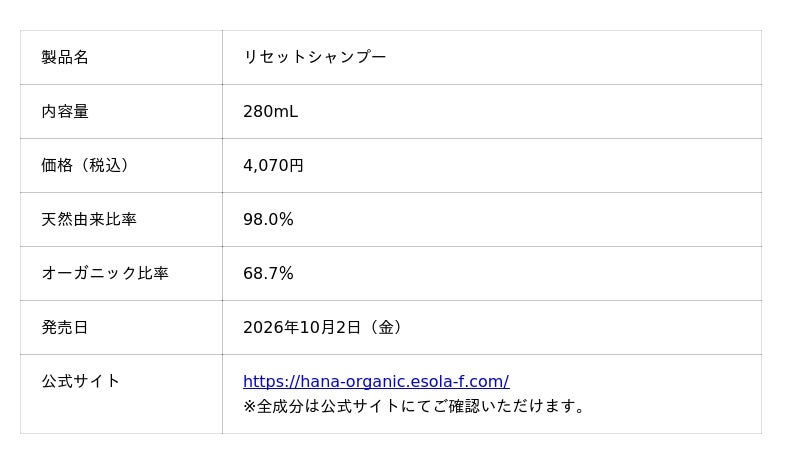Click the 公式サイト label cell

point(121,394)
